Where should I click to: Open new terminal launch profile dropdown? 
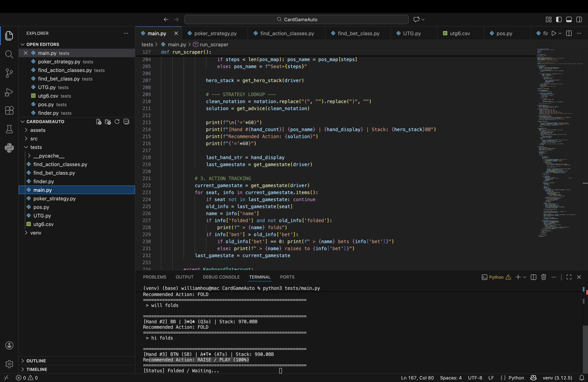(524, 277)
